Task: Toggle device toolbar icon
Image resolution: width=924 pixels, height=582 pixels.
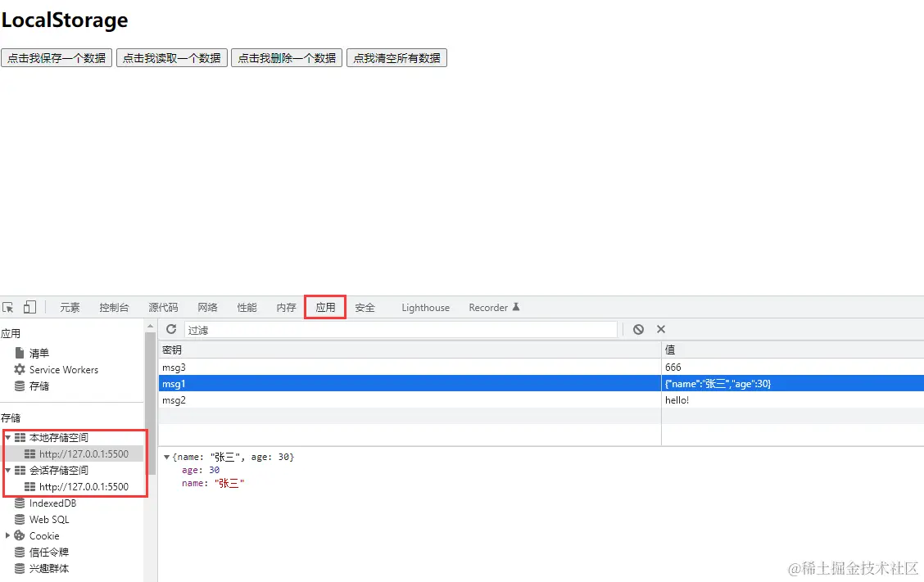Action: tap(29, 307)
